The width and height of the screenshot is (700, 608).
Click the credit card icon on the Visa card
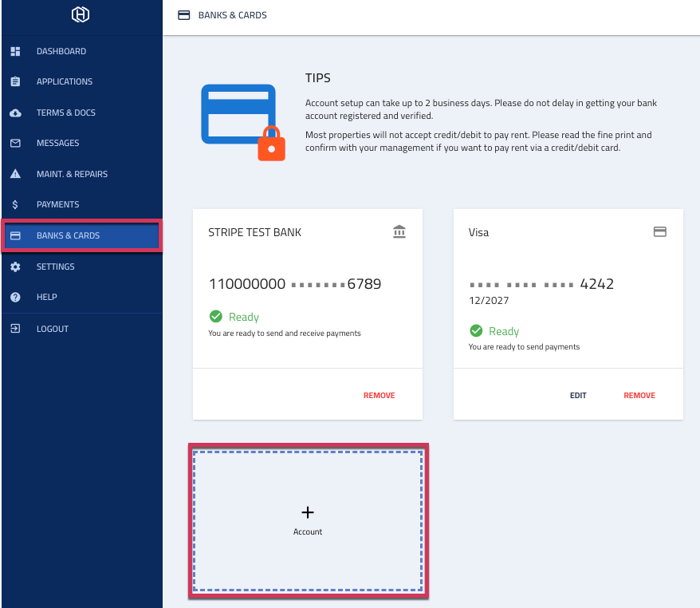pos(659,231)
